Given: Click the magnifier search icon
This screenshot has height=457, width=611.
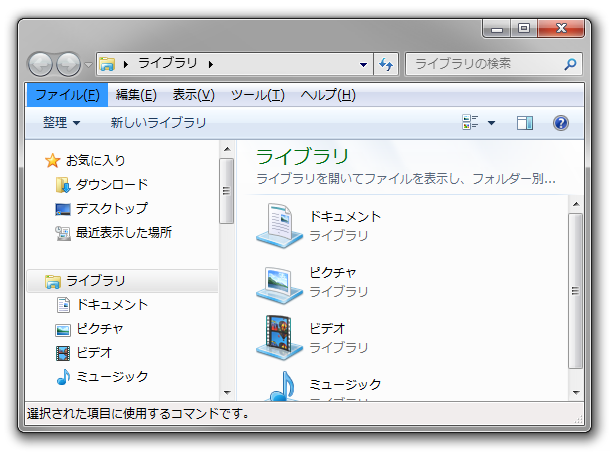Looking at the screenshot, I should click(x=570, y=64).
